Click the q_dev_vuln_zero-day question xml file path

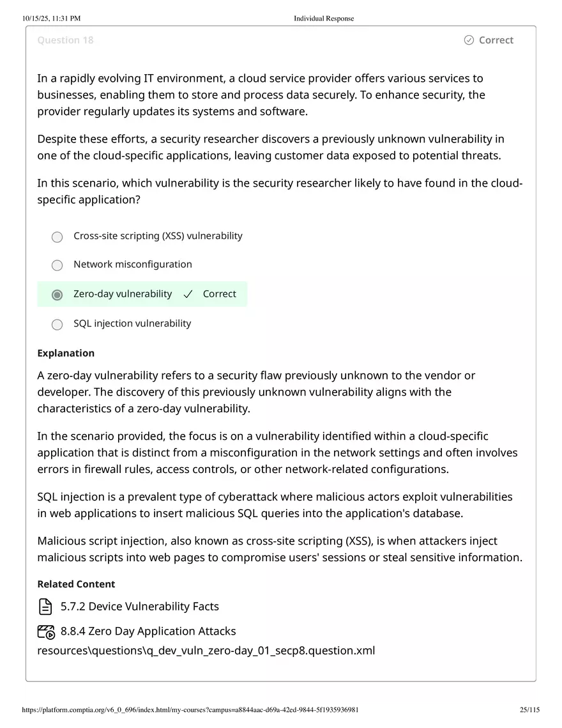tap(206, 650)
